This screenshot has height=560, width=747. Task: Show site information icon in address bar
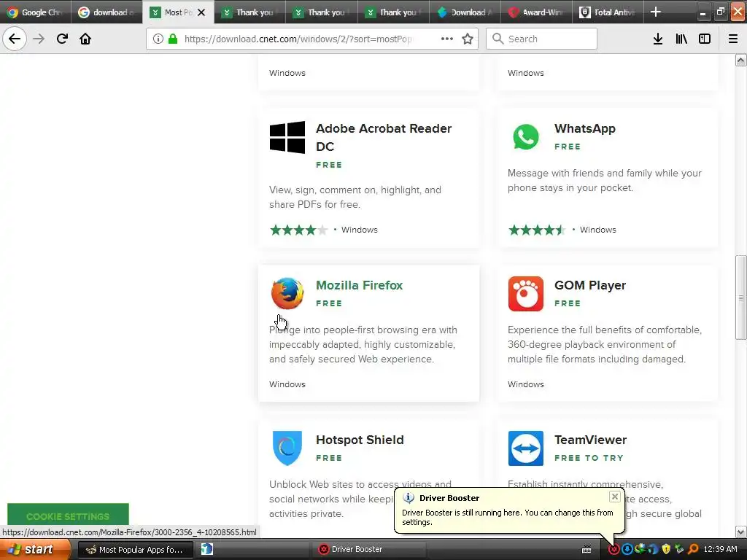158,39
